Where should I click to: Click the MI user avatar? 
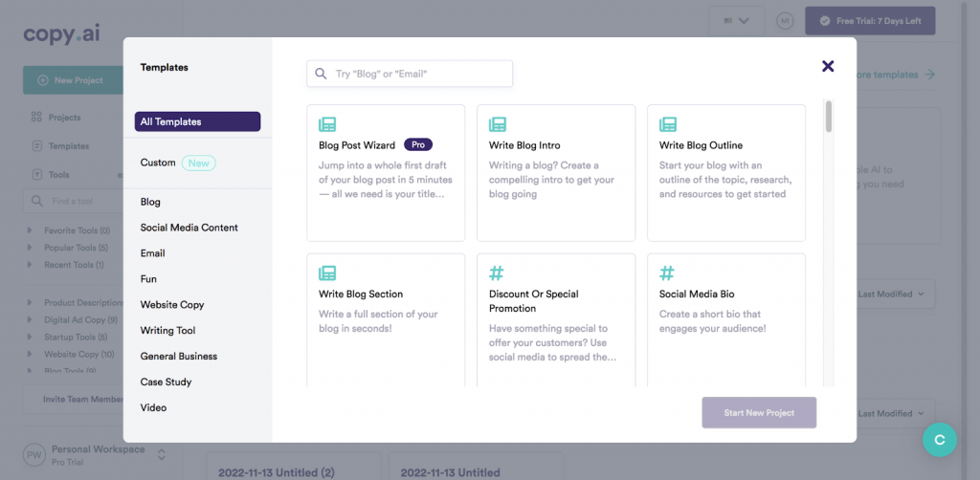tap(785, 21)
